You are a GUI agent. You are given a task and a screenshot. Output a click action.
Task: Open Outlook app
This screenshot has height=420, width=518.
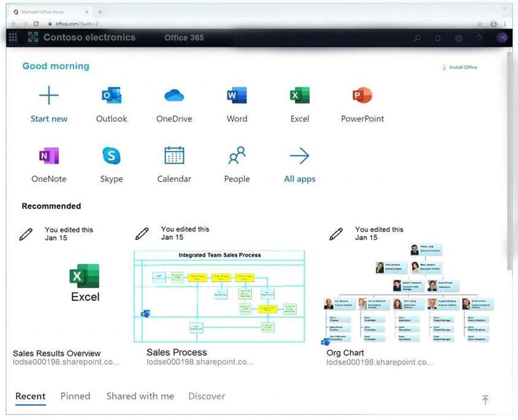112,104
